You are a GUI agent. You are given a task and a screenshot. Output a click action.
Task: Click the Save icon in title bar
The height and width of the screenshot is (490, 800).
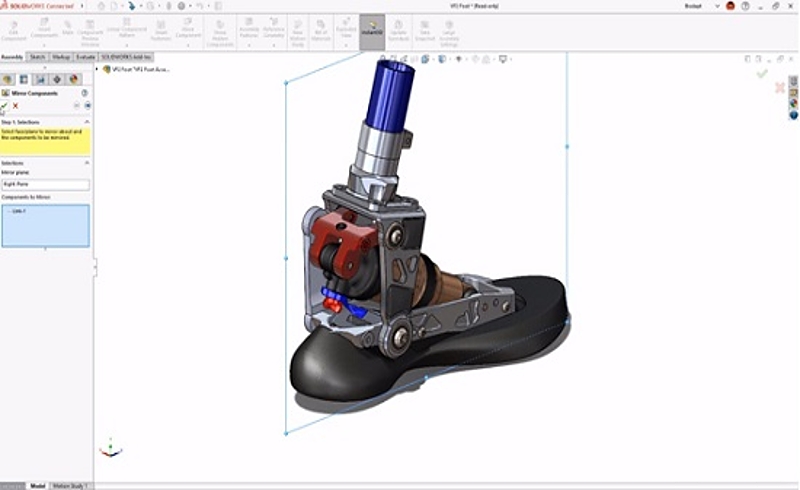[x=151, y=6]
